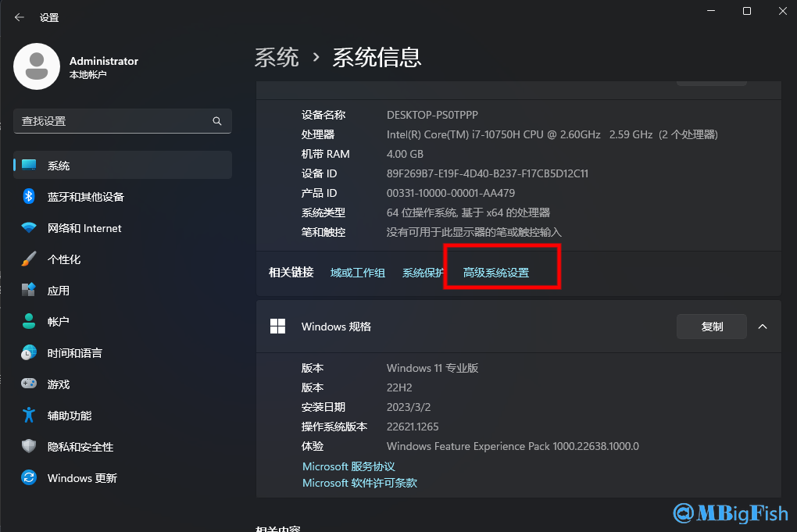Click the 复制 button for Windows 规格
797x532 pixels.
pyautogui.click(x=711, y=327)
